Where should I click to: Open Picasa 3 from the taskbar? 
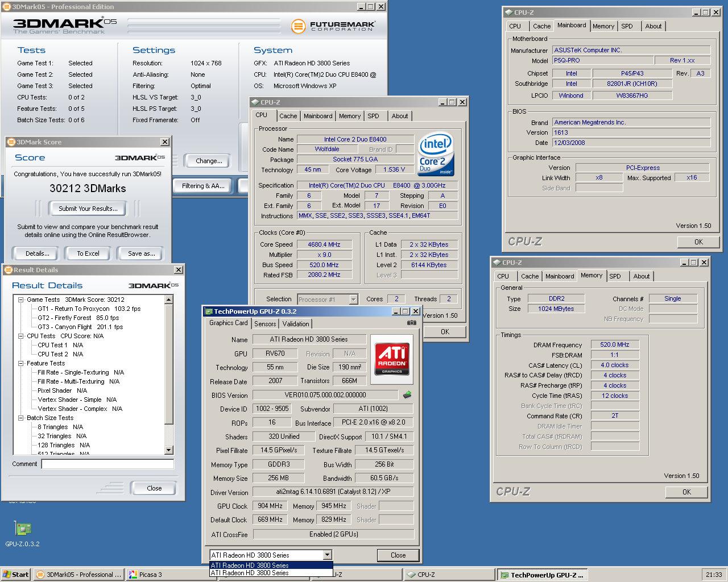(171, 575)
